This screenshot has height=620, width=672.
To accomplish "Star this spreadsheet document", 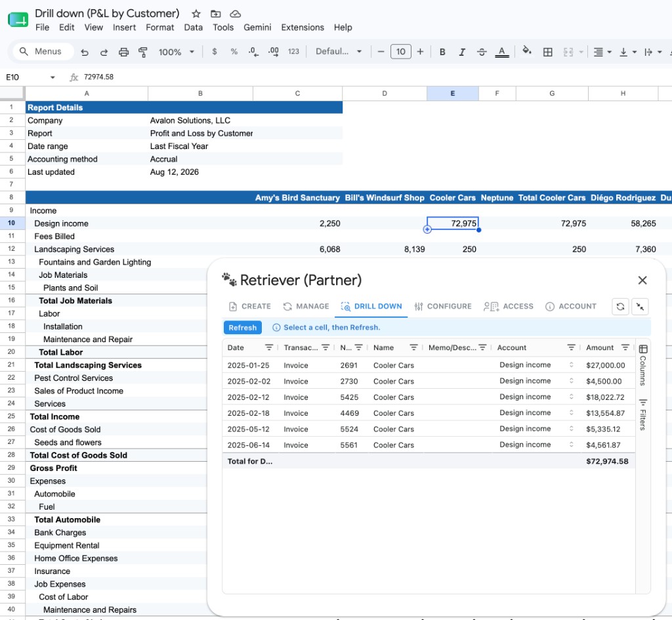I will (x=196, y=14).
